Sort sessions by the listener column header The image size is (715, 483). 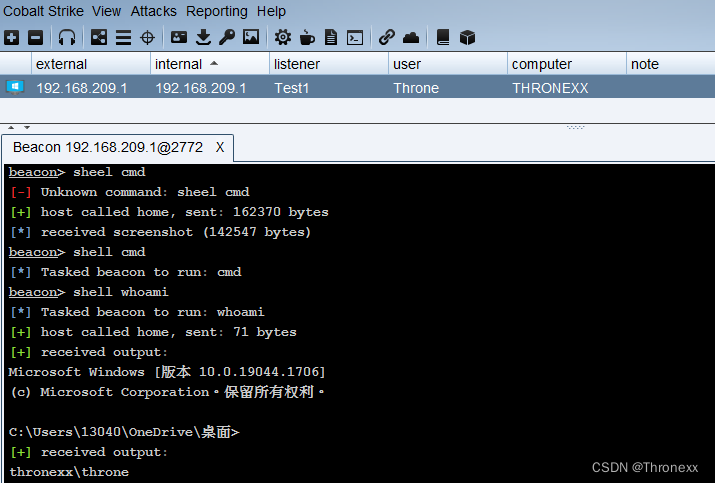329,64
